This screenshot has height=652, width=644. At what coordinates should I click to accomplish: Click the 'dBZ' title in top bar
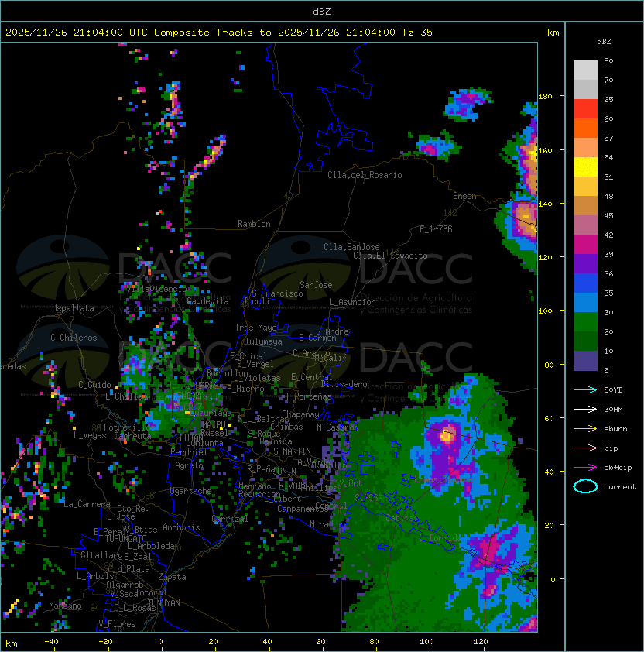click(322, 11)
